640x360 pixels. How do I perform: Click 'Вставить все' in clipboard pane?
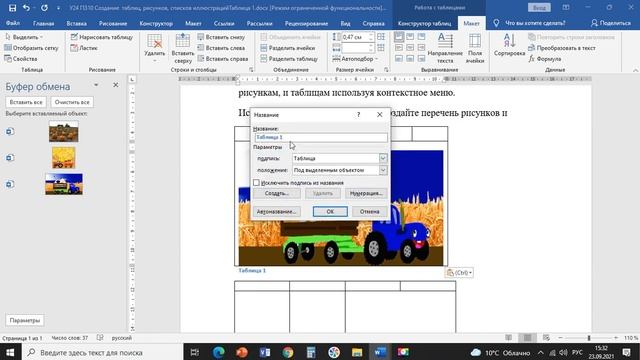click(x=26, y=102)
